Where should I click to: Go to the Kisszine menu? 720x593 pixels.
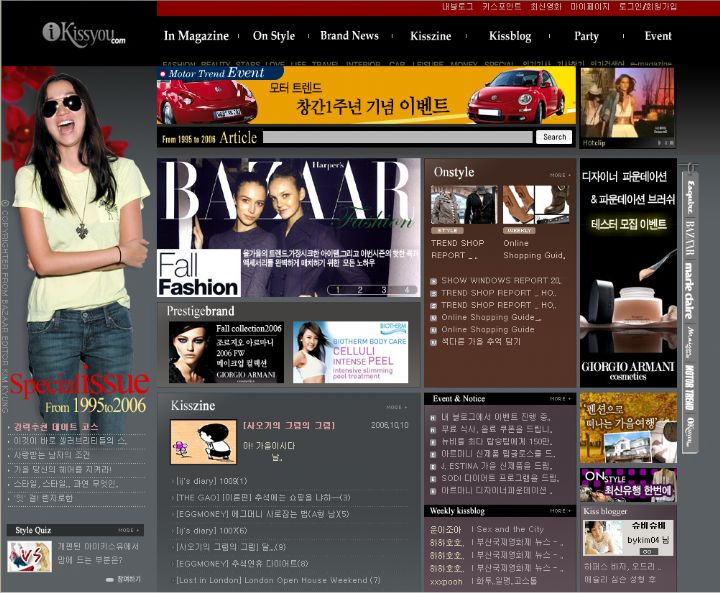click(430, 36)
